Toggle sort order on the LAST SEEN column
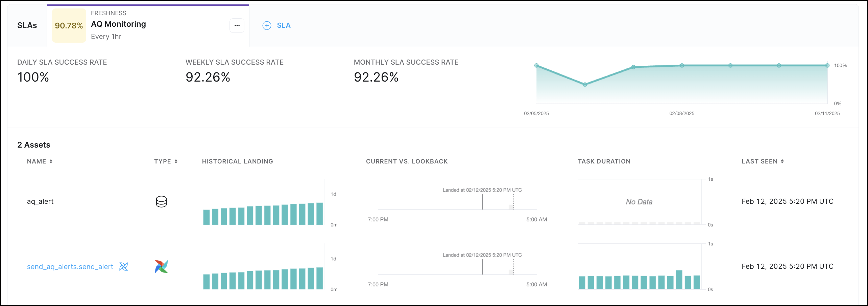The height and width of the screenshot is (306, 868). (782, 161)
